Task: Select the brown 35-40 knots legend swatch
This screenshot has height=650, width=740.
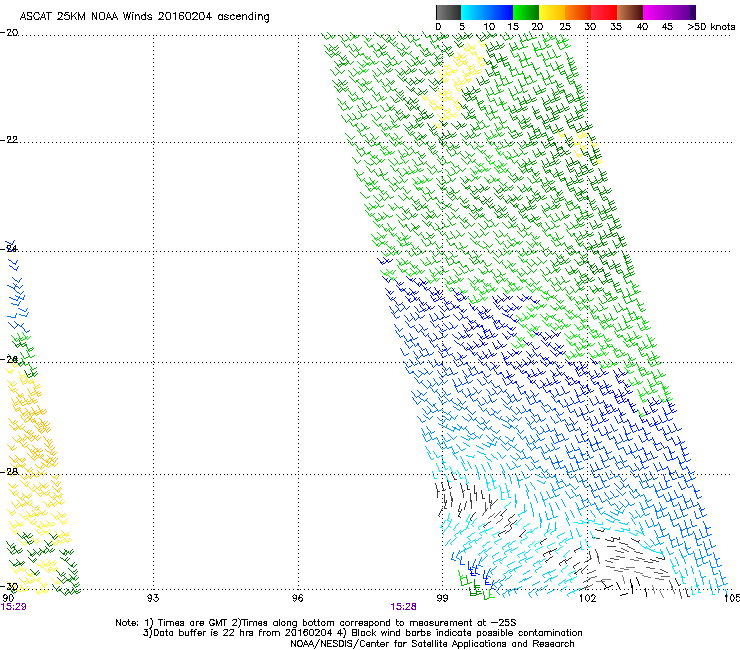Action: pyautogui.click(x=630, y=12)
